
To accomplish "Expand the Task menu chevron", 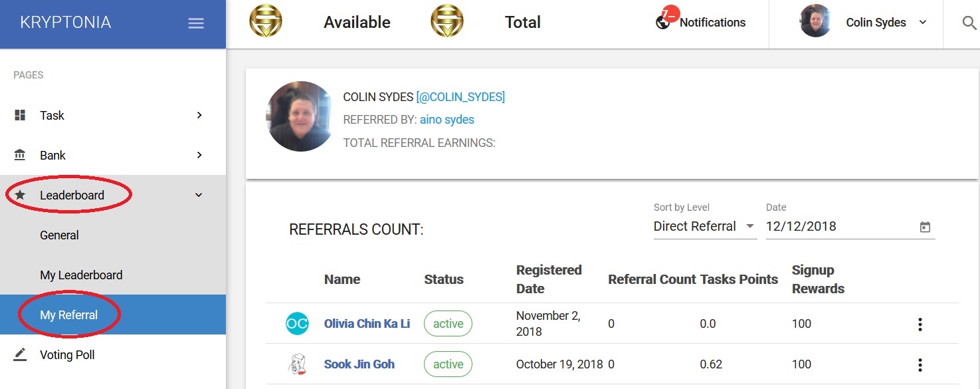I will tap(199, 115).
